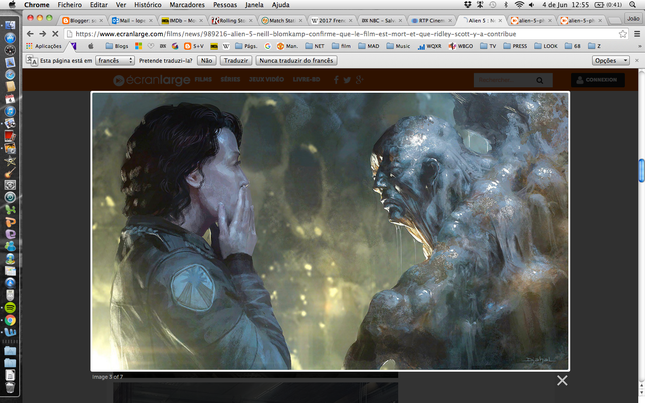The width and height of the screenshot is (645, 403).
Task: Open the Marcadores menu
Action: pyautogui.click(x=187, y=5)
